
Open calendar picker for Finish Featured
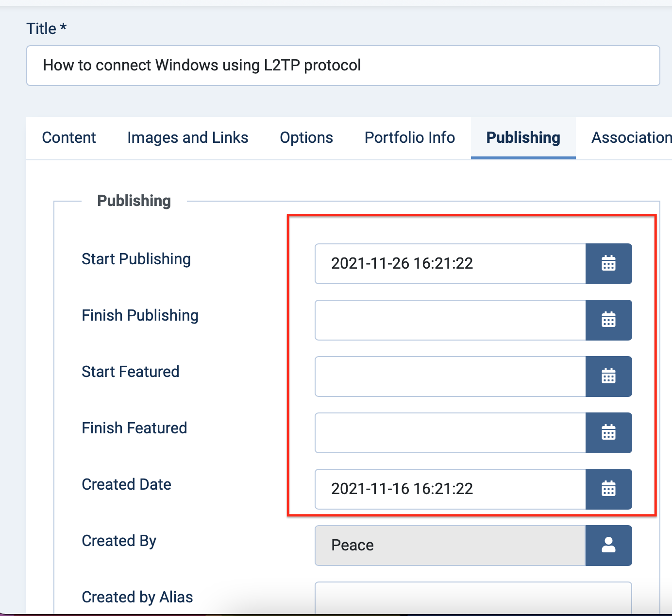609,433
